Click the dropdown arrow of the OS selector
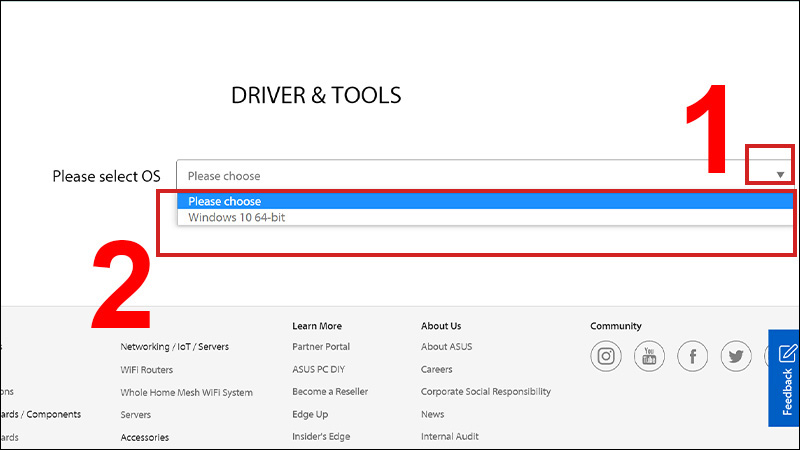 (780, 175)
